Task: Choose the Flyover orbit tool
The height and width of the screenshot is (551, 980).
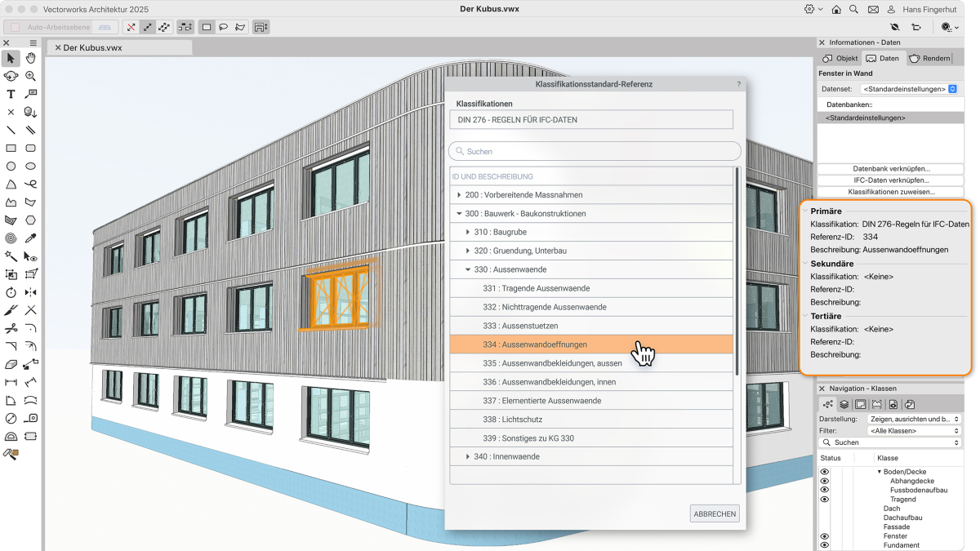Action: 11,76
